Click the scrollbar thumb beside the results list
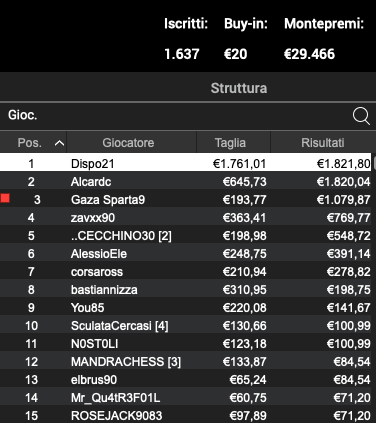 pyautogui.click(x=374, y=163)
